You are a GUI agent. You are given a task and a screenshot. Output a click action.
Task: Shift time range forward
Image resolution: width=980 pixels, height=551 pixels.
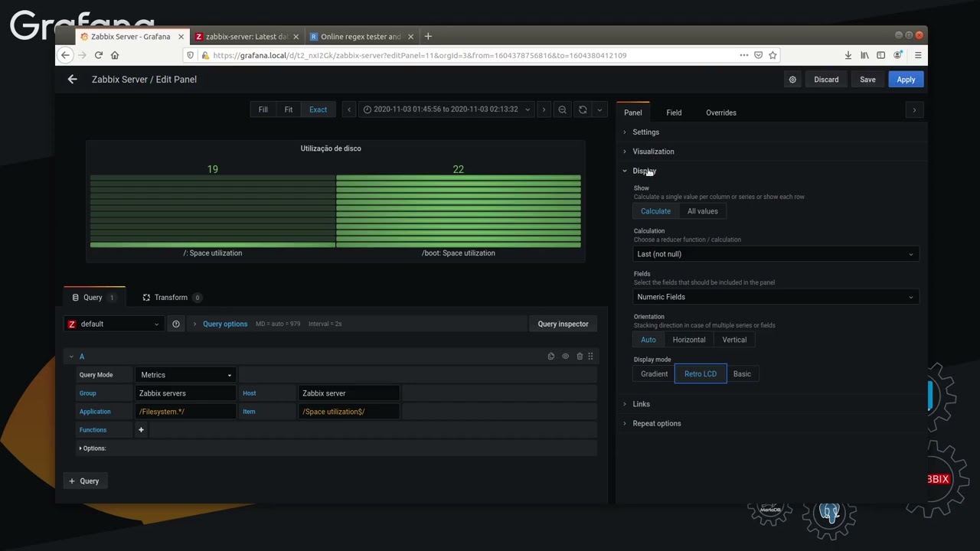[544, 109]
